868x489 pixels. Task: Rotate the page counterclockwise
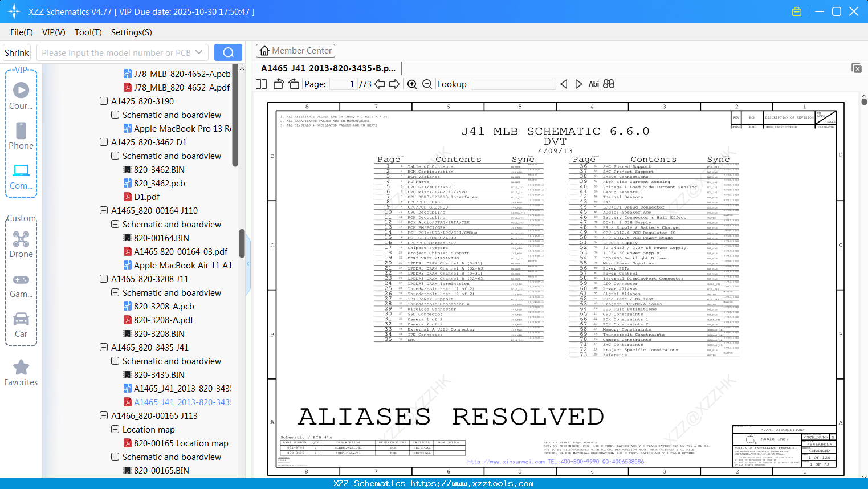pyautogui.click(x=279, y=84)
